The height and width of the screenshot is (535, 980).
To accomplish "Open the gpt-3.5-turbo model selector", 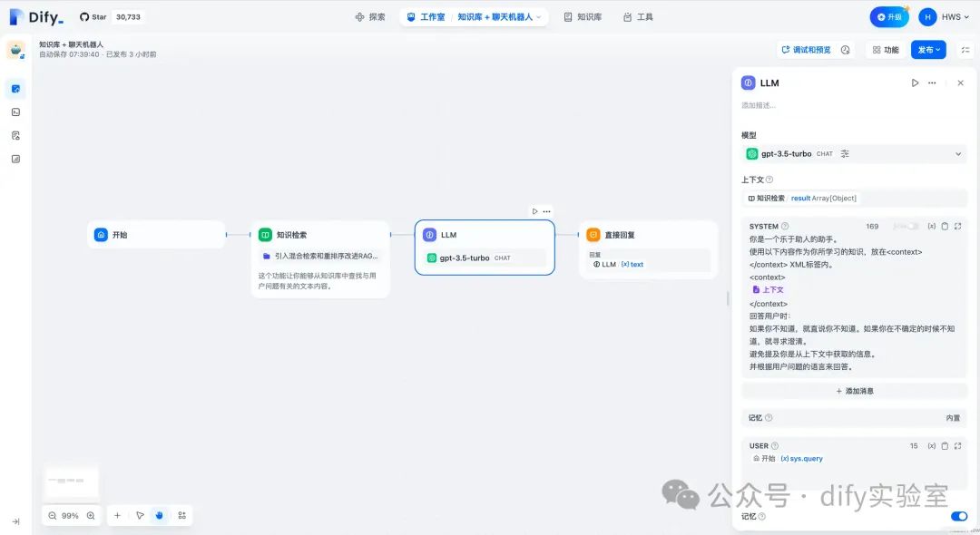I will [x=854, y=153].
